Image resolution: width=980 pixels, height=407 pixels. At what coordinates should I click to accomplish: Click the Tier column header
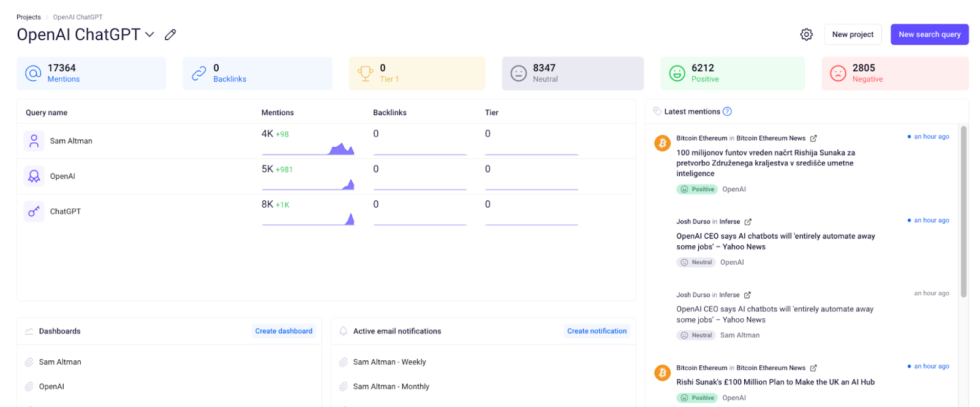pos(492,113)
